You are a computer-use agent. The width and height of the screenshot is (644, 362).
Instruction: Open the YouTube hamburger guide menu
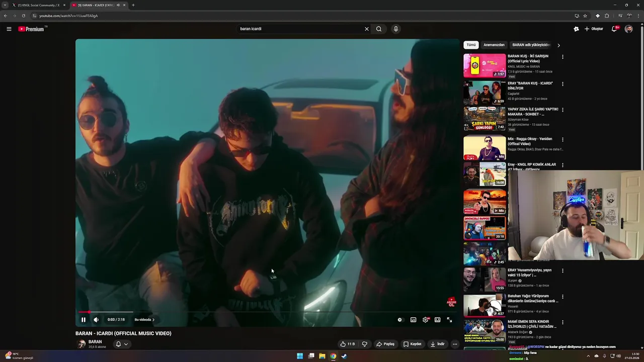9,29
